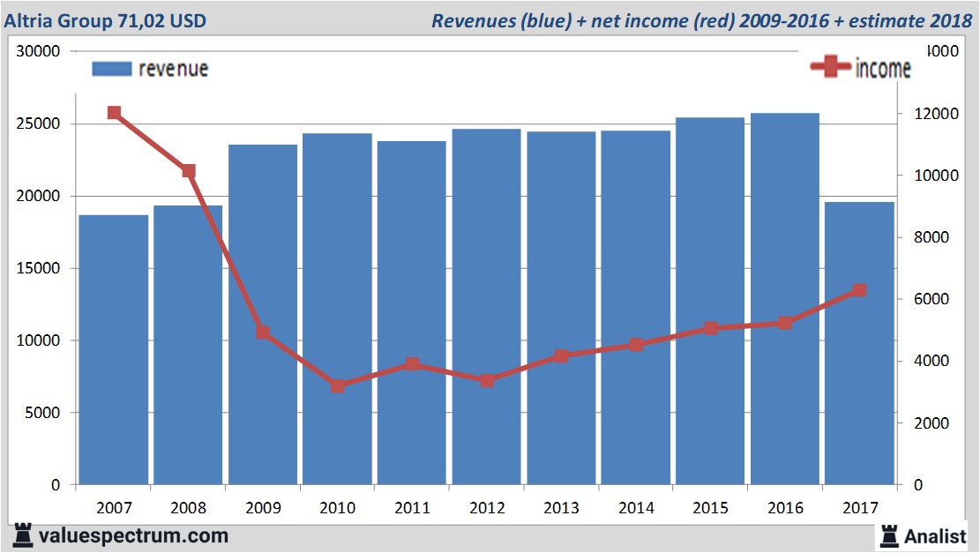Screen dimensions: 980x553
Task: Click the 2007 income data point
Action: pos(114,113)
